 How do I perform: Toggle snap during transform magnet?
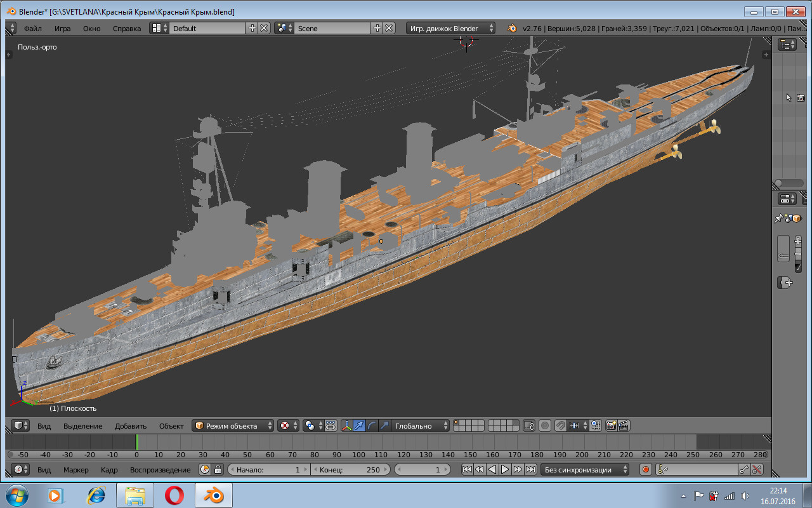560,425
